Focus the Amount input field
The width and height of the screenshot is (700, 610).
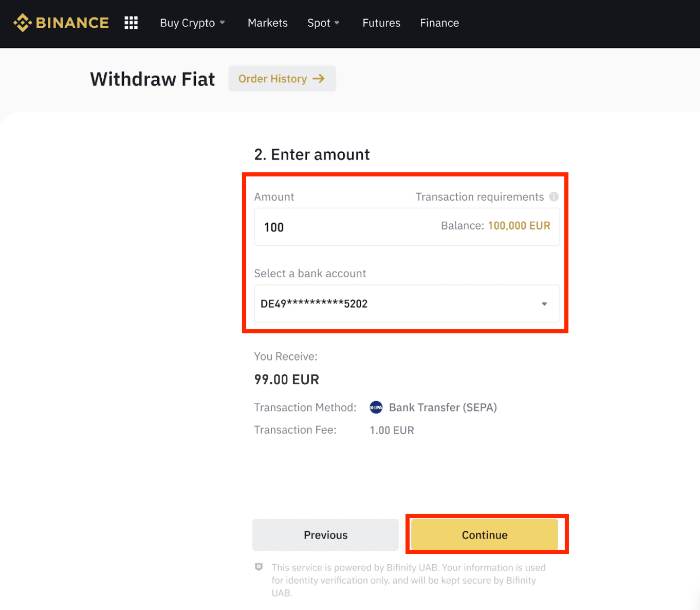coord(407,227)
